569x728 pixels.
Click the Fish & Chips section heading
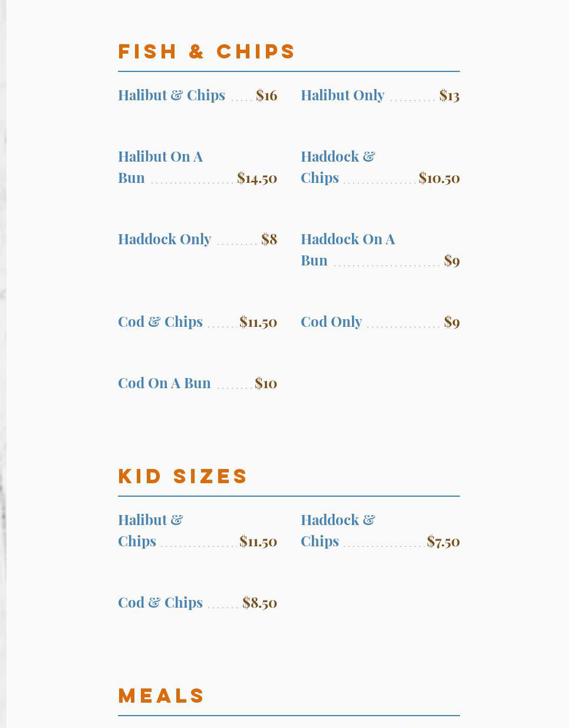(206, 51)
